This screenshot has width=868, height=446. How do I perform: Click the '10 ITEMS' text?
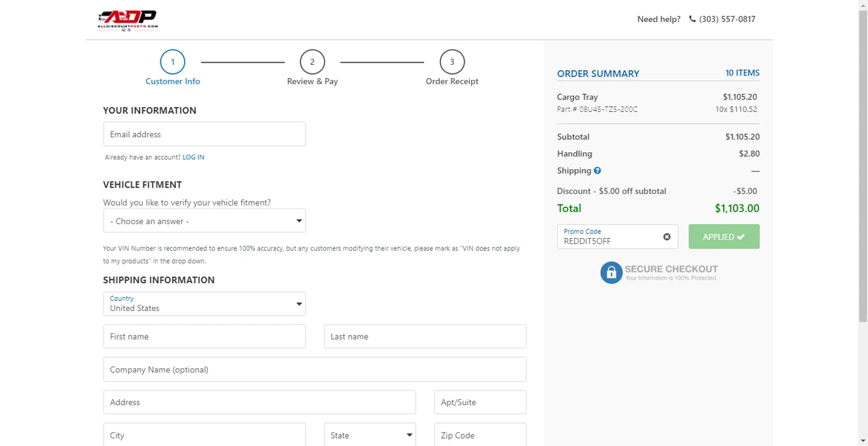(742, 73)
